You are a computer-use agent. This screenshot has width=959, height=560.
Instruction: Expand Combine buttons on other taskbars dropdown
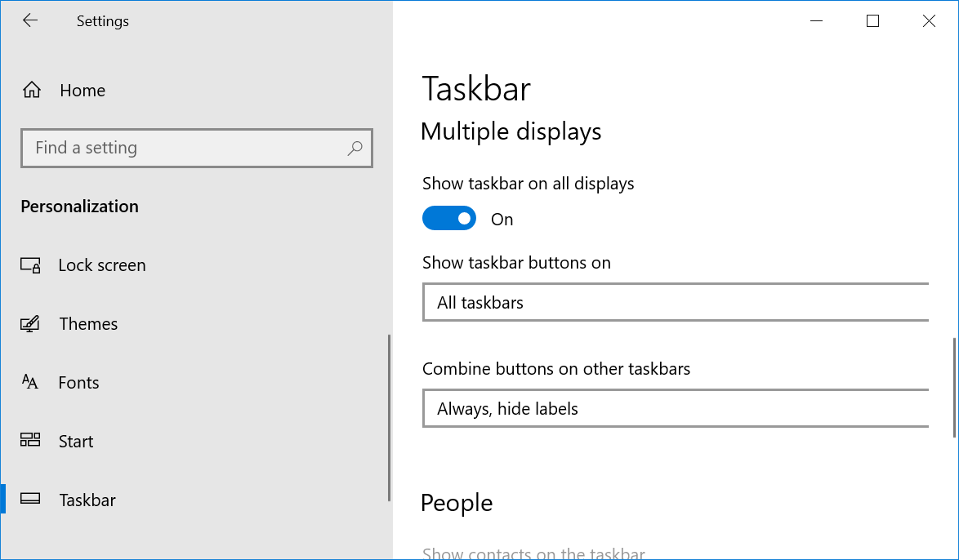pos(675,409)
